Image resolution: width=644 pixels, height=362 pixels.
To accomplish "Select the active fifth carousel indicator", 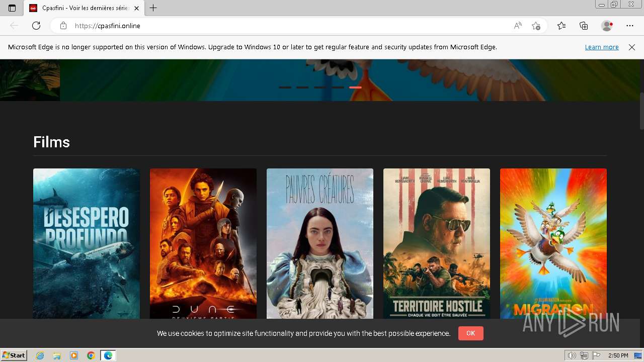I will click(355, 87).
